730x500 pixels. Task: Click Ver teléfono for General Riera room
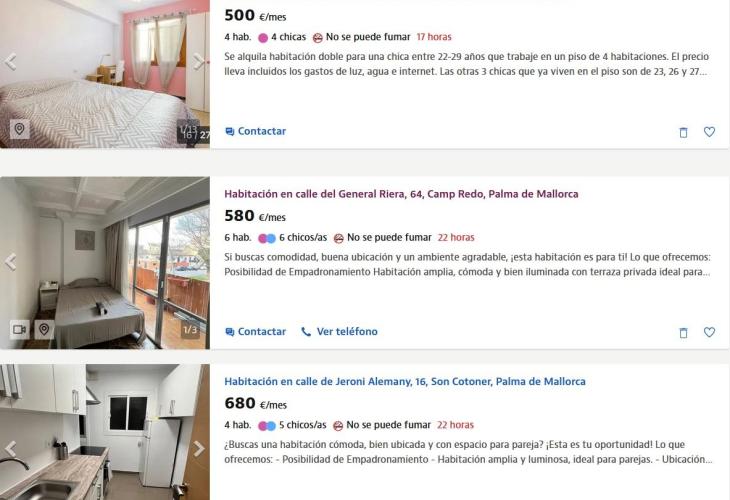[339, 331]
